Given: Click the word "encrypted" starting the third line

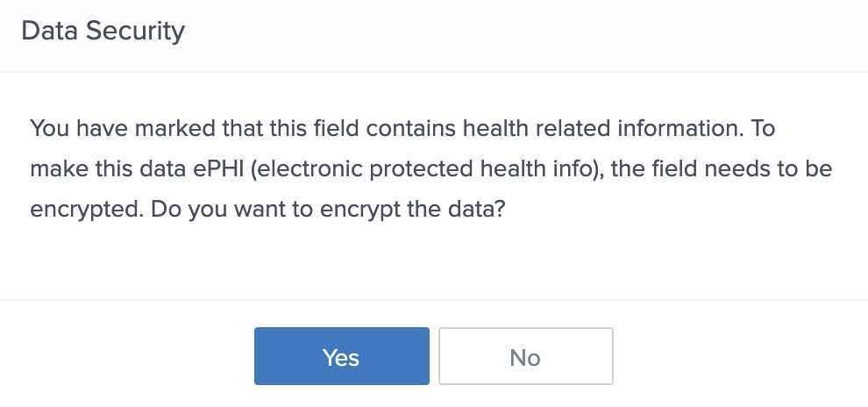Looking at the screenshot, I should 74,211.
